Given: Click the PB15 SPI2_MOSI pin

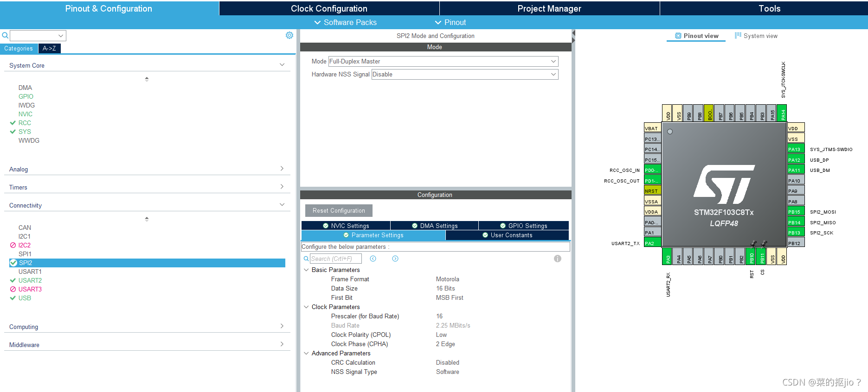Looking at the screenshot, I should (796, 212).
